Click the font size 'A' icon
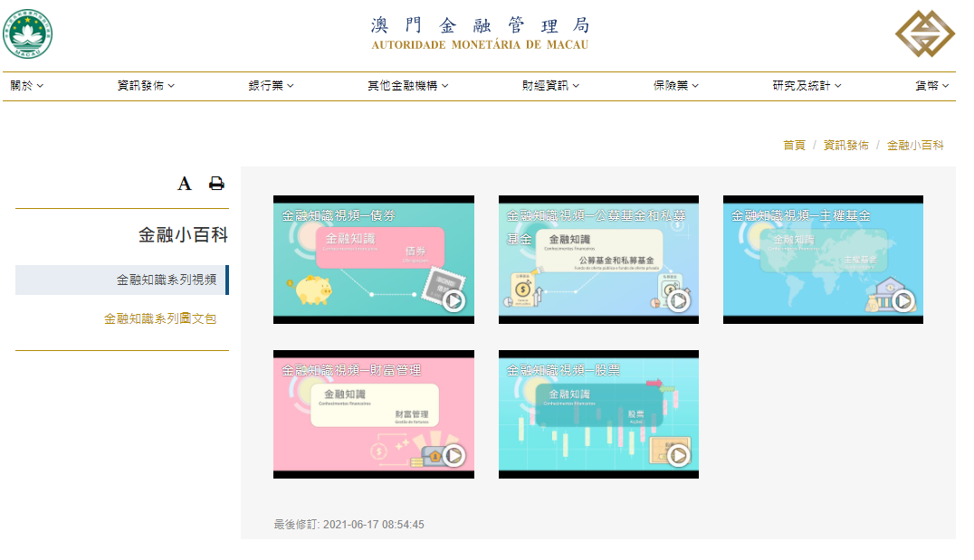 [x=185, y=184]
